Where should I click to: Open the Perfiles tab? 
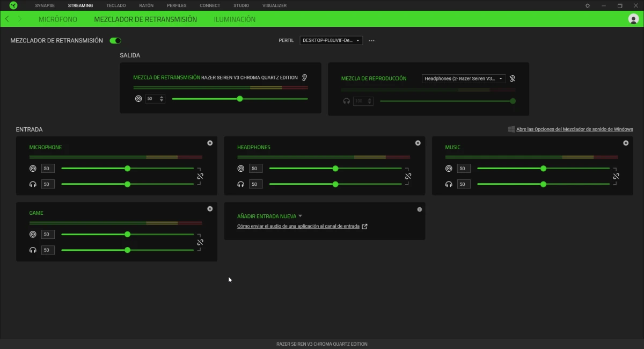[177, 5]
